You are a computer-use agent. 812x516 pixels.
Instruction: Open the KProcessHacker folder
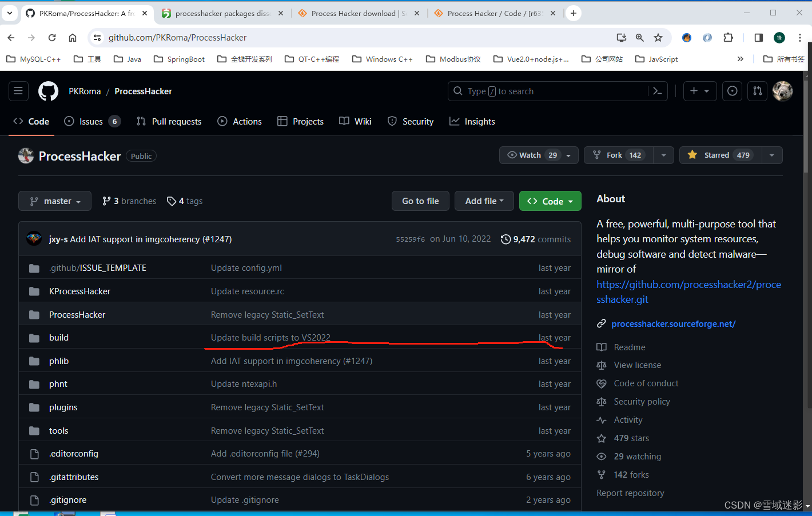pos(79,291)
